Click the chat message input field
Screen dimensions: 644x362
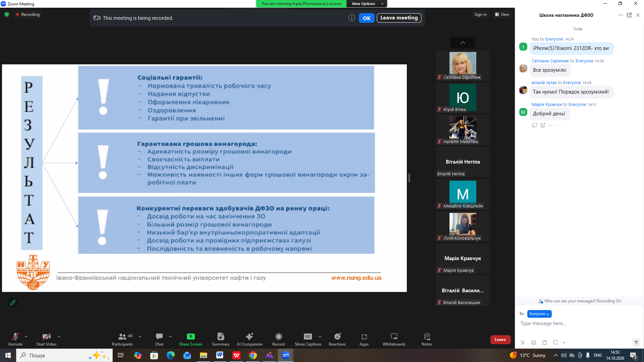click(579, 324)
